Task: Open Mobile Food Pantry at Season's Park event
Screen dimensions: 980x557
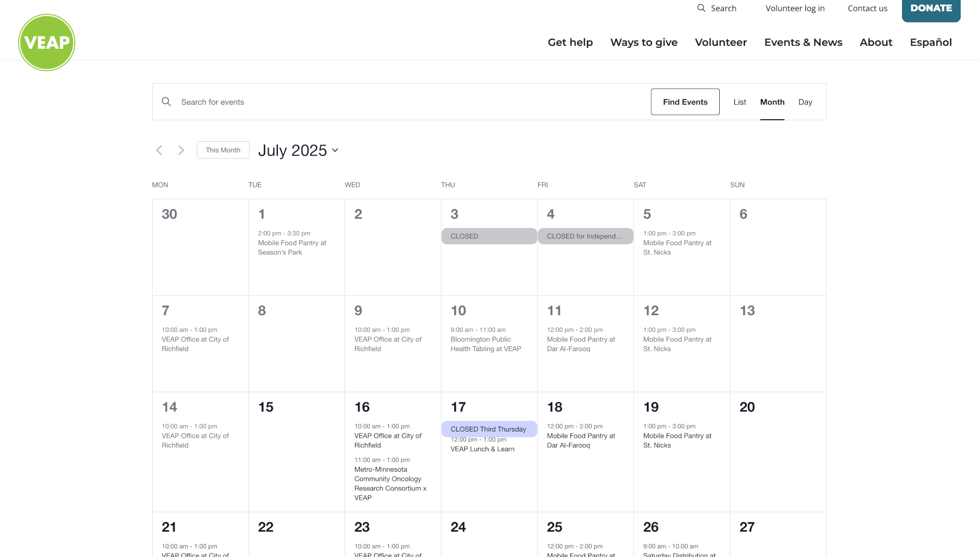Action: (292, 248)
